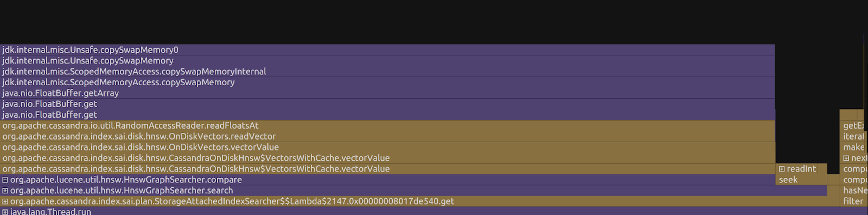Viewport: 868px width, 215px height.
Task: Expand the readInt frame
Action: 782,169
